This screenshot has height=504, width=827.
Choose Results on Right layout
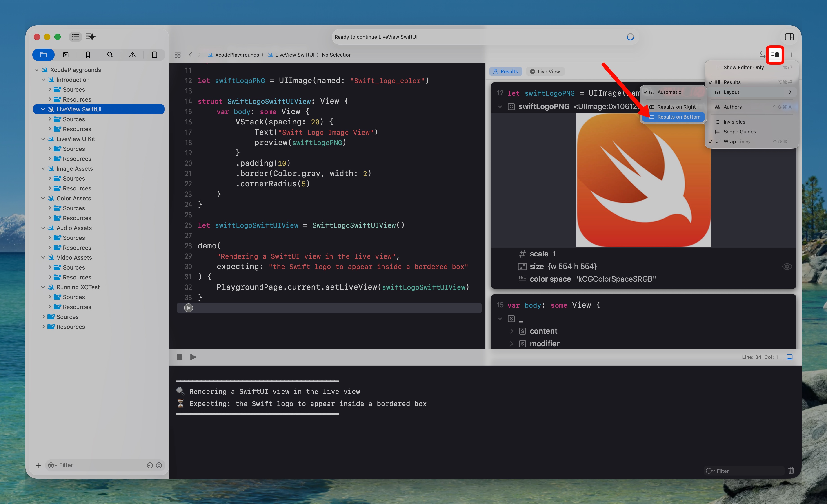click(x=673, y=107)
